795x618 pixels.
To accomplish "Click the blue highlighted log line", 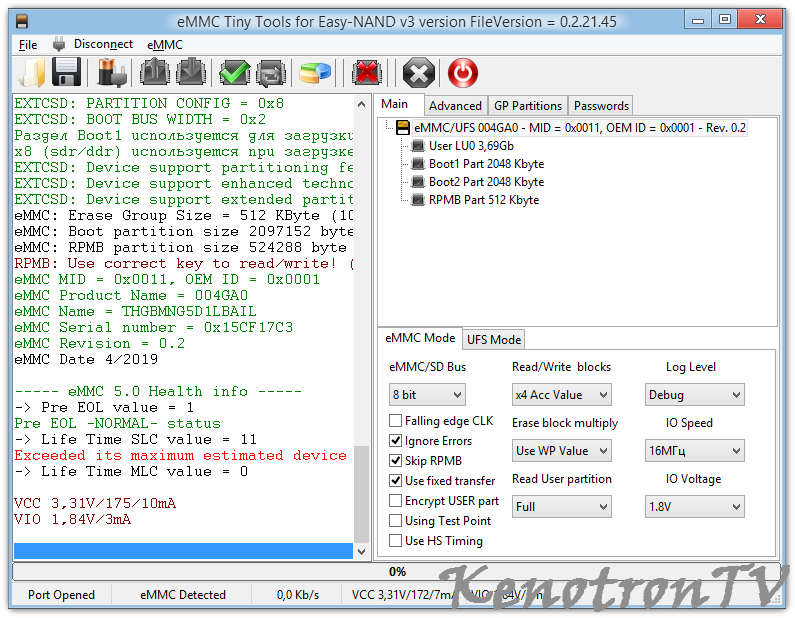I will (x=183, y=551).
